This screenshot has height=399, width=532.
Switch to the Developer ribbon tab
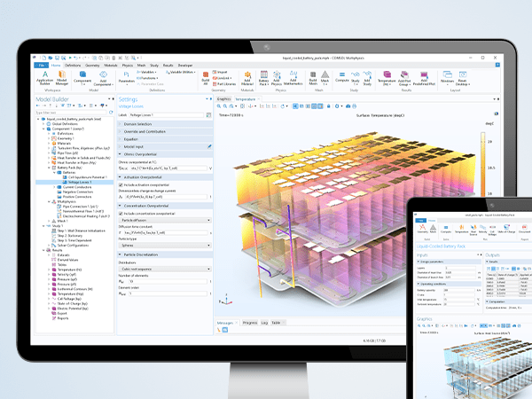coord(185,65)
